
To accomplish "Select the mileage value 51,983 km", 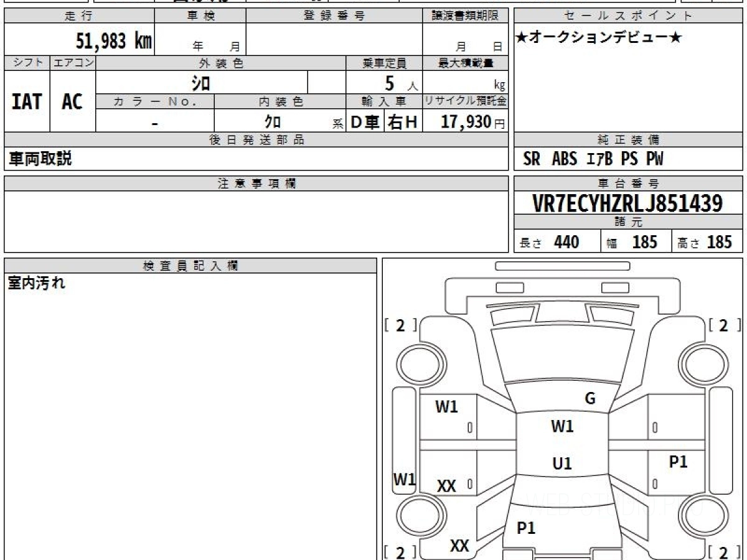I will (x=114, y=41).
